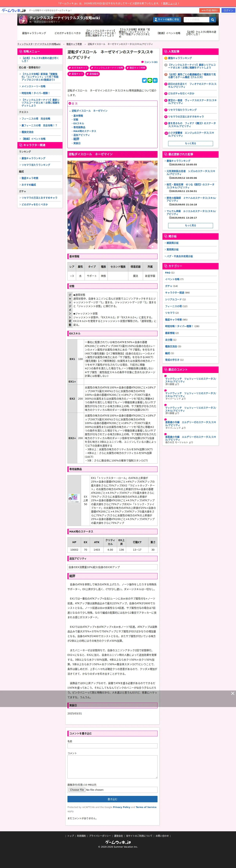
Task: Jump to MAX時のステータス in the contents
Action: pyautogui.click(x=85, y=131)
